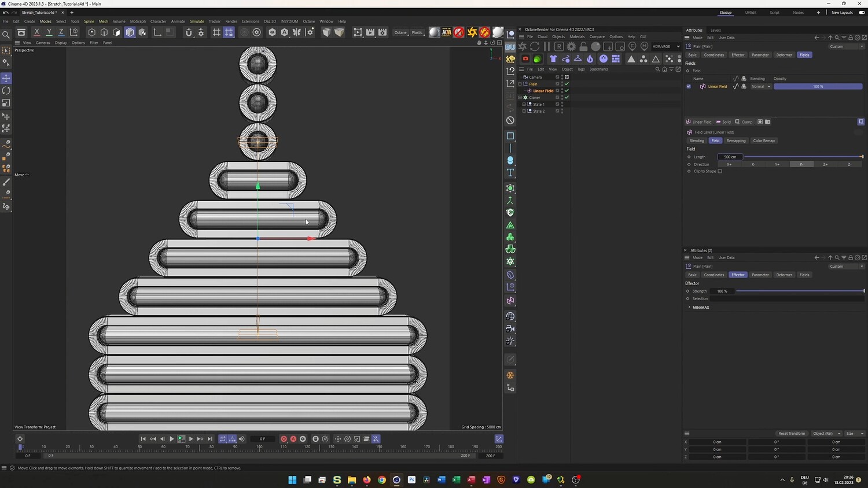Switch to the Layers tab
The height and width of the screenshot is (488, 868).
716,30
